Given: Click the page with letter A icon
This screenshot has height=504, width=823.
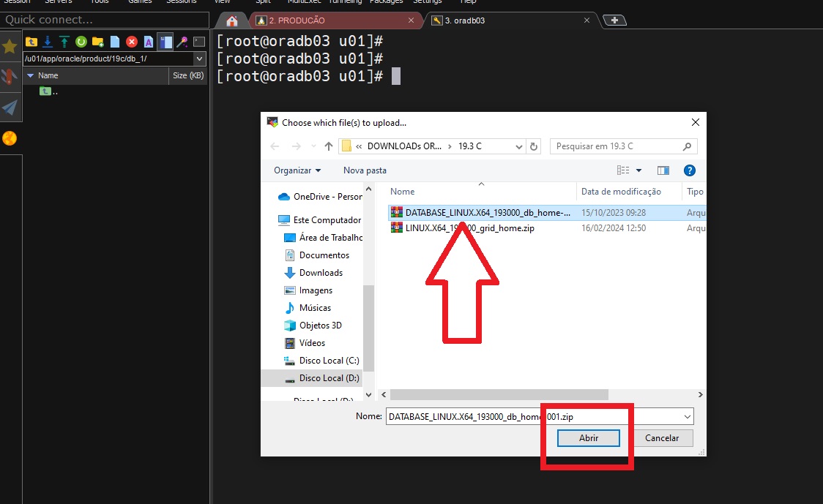Looking at the screenshot, I should coord(149,42).
